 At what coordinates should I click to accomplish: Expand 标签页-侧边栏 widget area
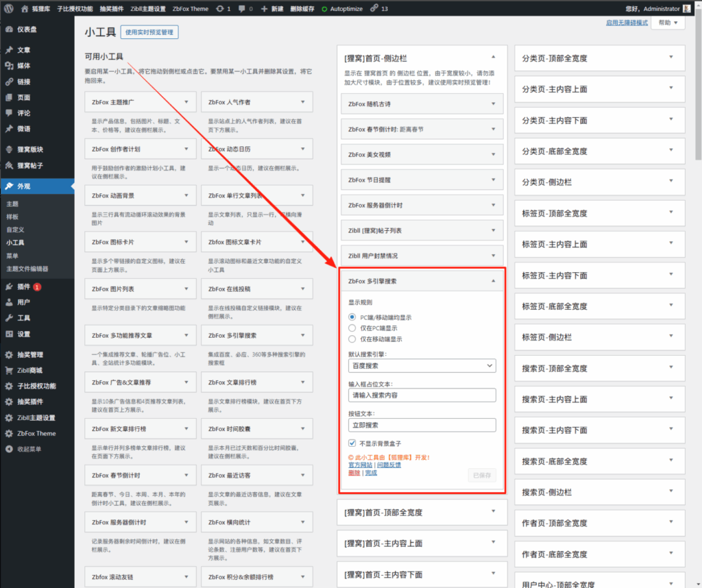click(670, 336)
